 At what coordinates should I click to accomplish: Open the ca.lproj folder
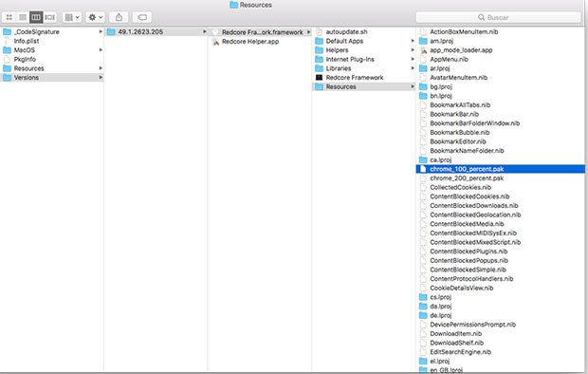click(501, 160)
